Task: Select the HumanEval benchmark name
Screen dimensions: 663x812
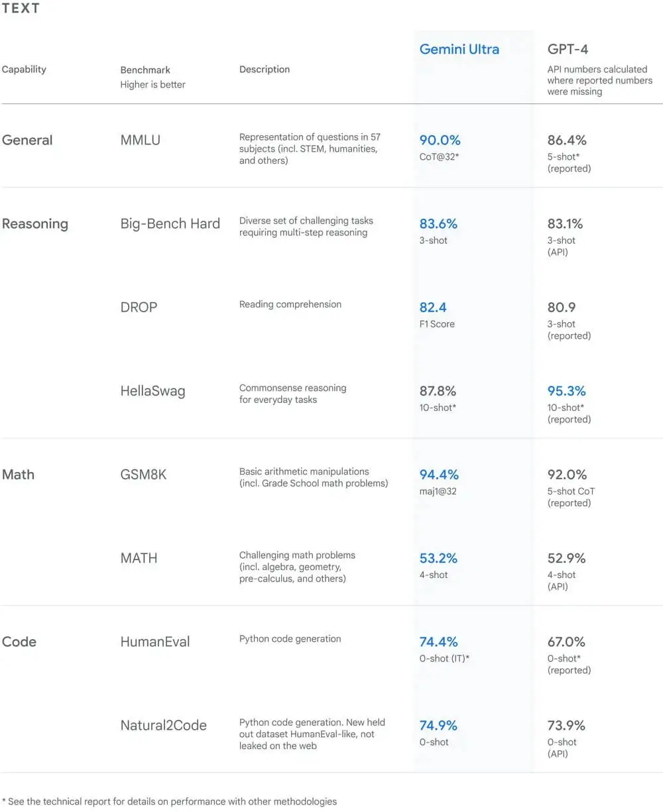Action: (155, 642)
